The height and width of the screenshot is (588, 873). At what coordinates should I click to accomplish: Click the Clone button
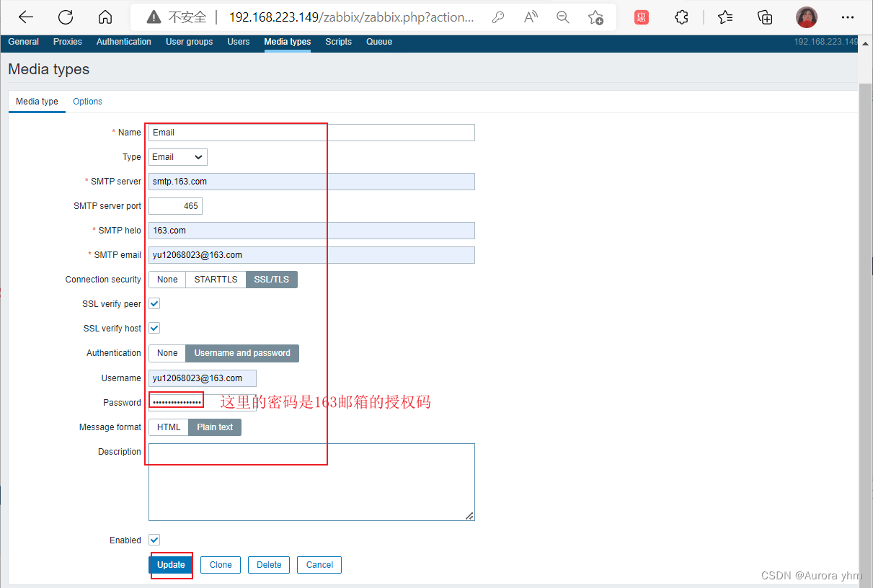[221, 565]
